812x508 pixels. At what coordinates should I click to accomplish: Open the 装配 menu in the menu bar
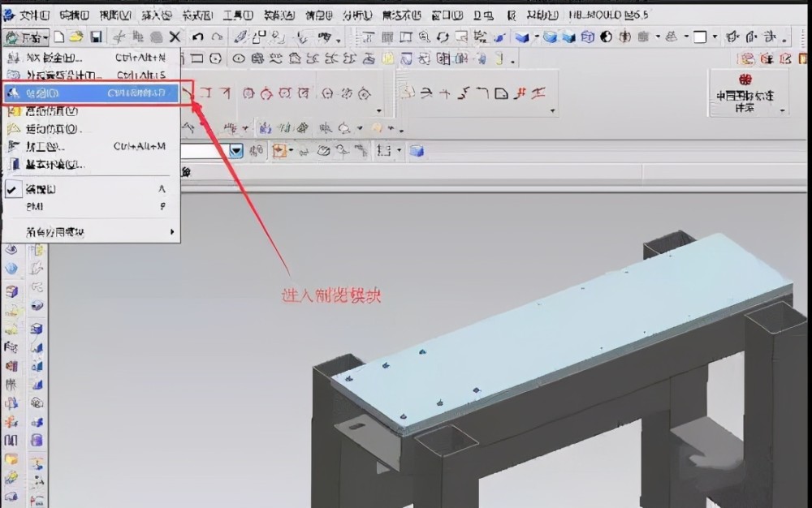(x=279, y=15)
